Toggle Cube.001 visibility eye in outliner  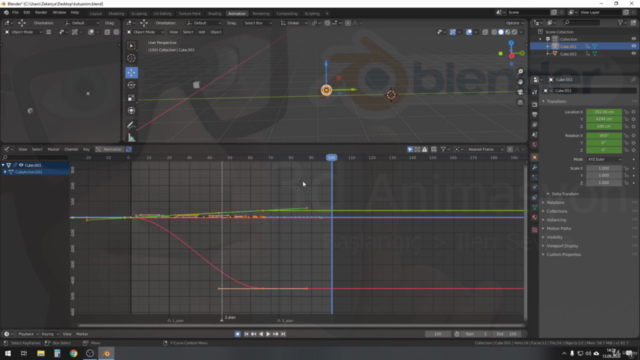633,47
